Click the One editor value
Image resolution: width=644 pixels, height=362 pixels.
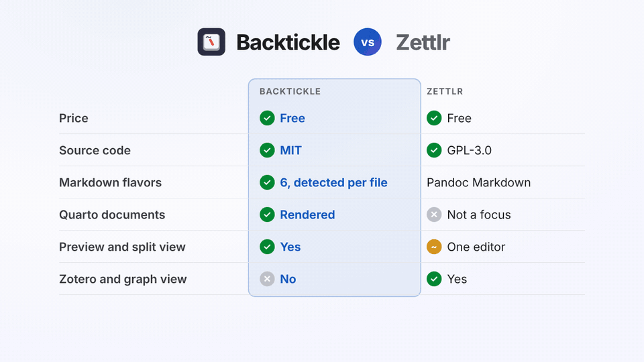(x=476, y=247)
